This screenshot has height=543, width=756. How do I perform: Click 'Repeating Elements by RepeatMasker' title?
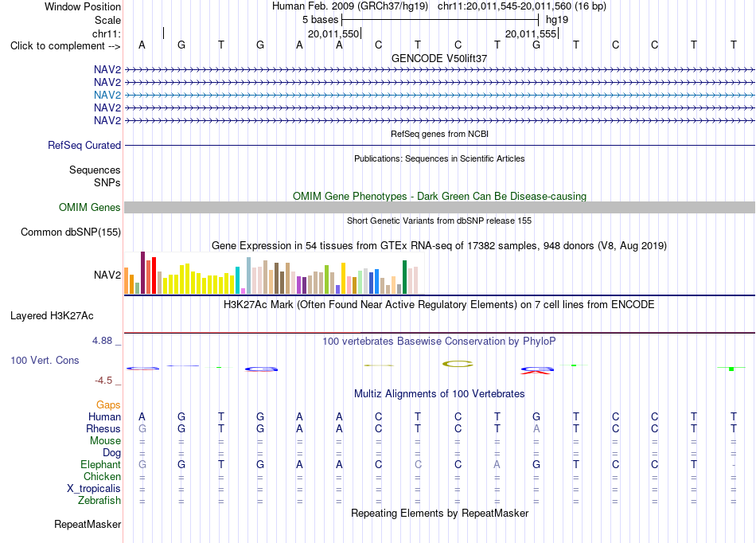tap(439, 513)
